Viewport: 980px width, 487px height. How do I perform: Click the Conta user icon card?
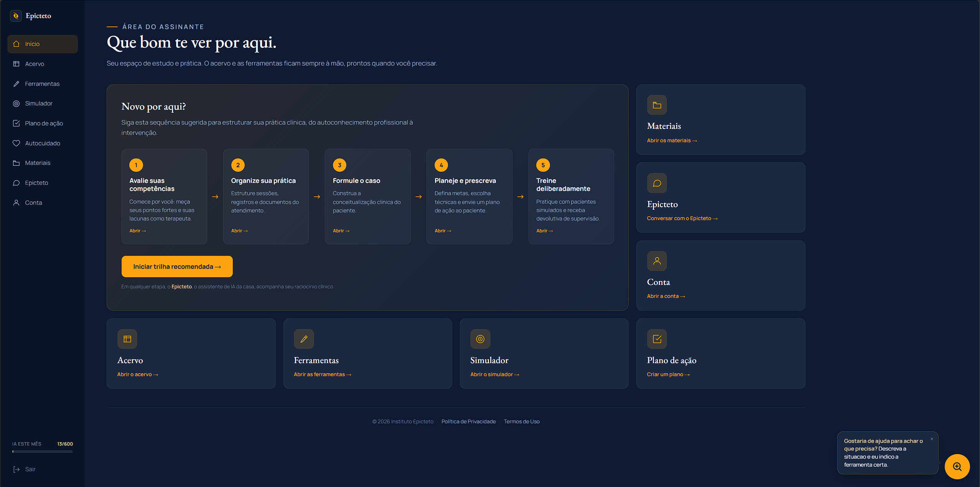coord(657,261)
